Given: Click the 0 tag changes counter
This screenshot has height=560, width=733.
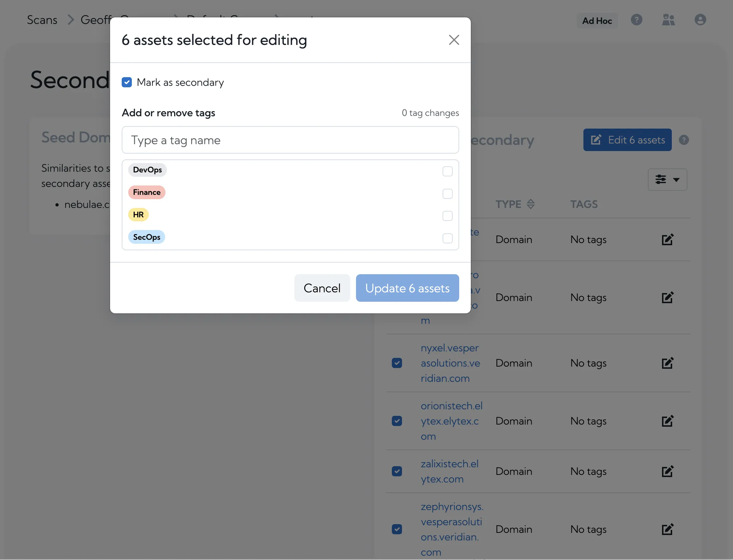Looking at the screenshot, I should pos(430,113).
